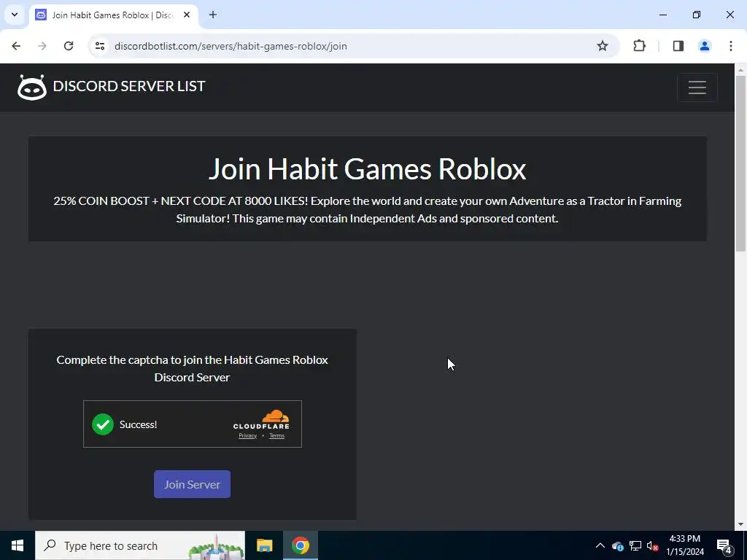Click the scrollbar up arrow
The width and height of the screenshot is (747, 560).
point(741,70)
